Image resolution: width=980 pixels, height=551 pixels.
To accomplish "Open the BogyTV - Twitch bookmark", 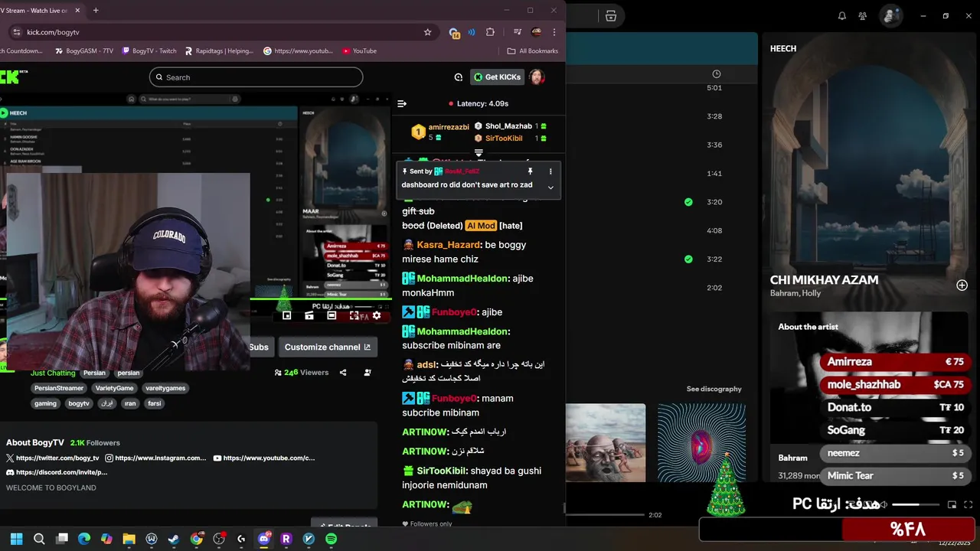I will [149, 51].
